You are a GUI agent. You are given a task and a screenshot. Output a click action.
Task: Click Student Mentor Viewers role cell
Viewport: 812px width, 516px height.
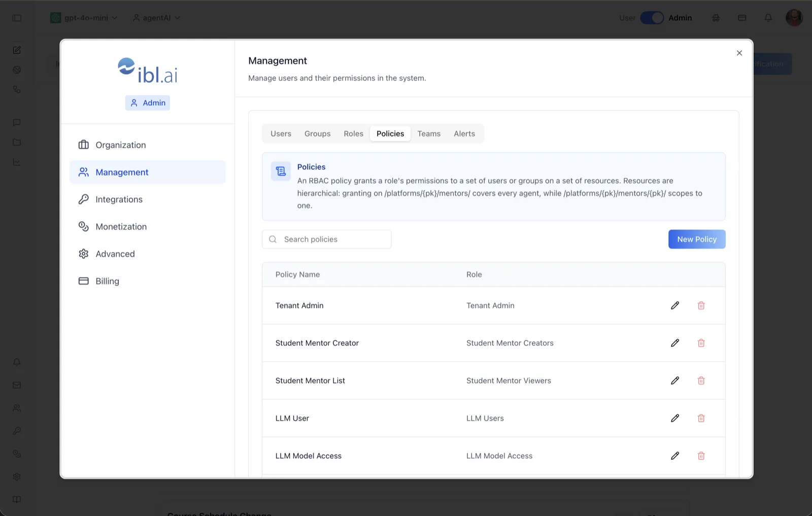509,381
